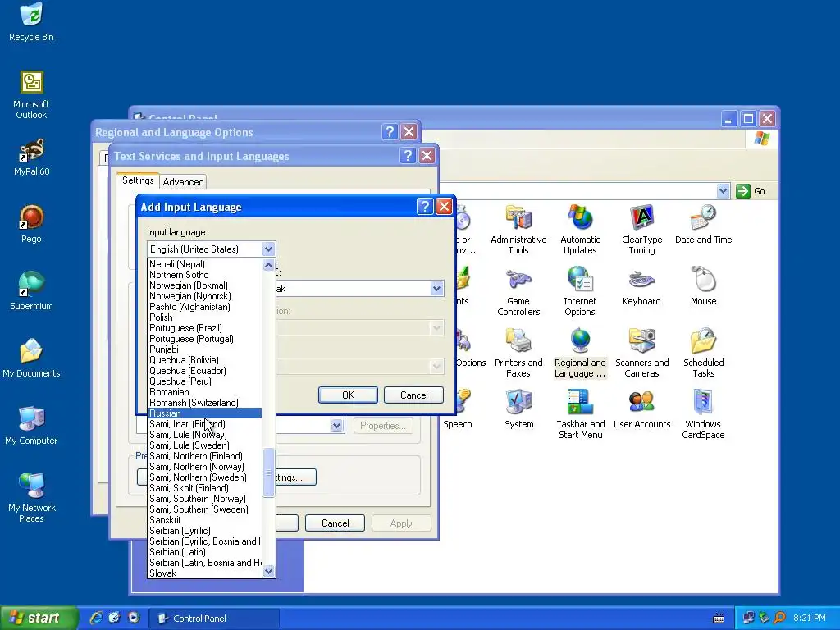Switch to the Advanced tab
The image size is (840, 630).
point(183,181)
